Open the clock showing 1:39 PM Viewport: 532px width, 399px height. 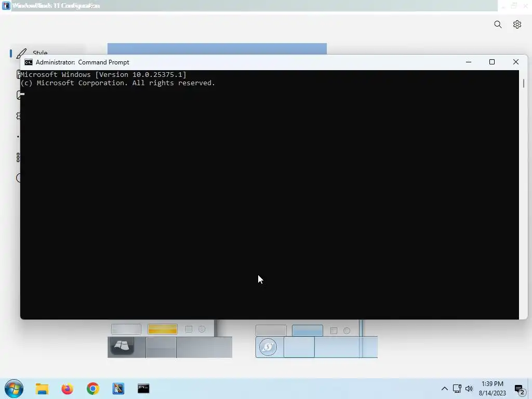(x=493, y=389)
